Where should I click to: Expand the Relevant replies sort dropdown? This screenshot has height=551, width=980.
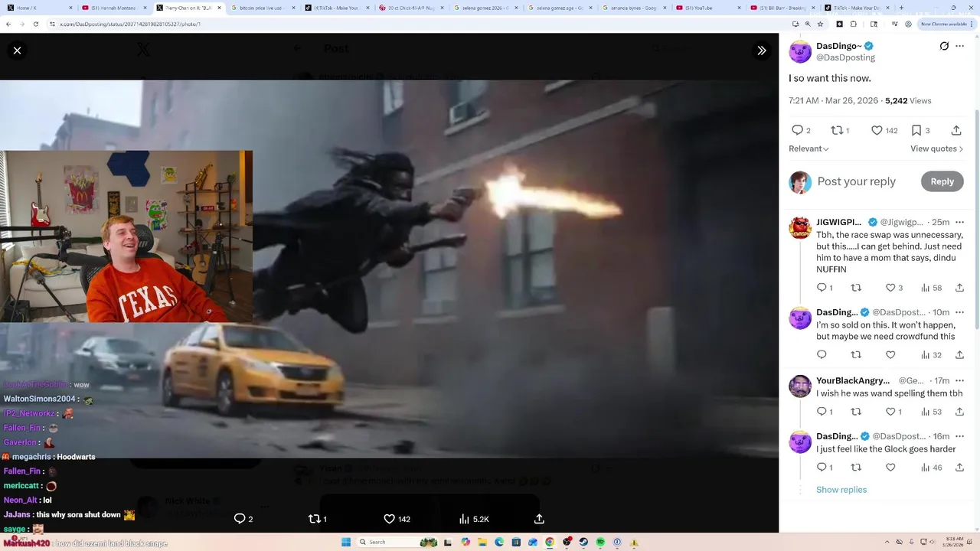(809, 148)
